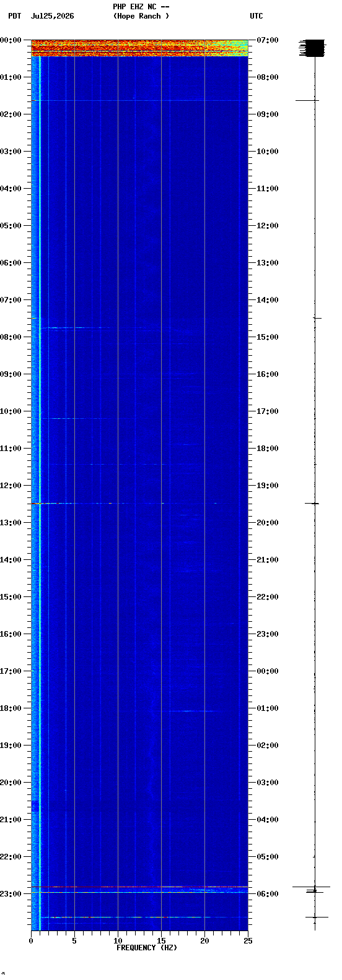
Task: Click the large black burst atop the seismogram trace
Action: coord(314,48)
